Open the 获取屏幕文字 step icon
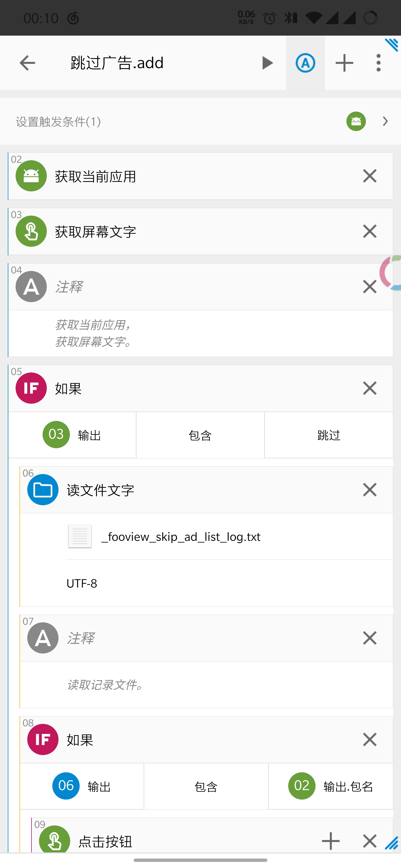This screenshot has height=868, width=401. [31, 231]
